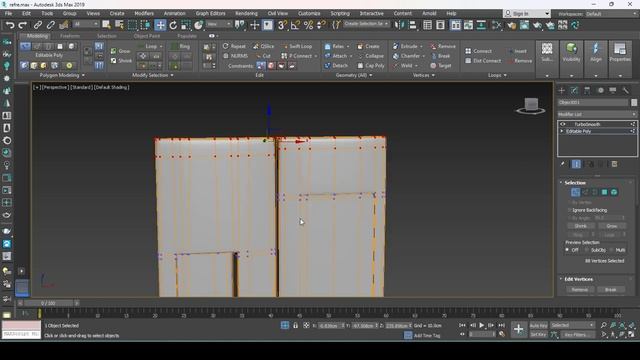640x360 pixels.
Task: Open the Hierarchy command panel tab
Action: [x=587, y=90]
